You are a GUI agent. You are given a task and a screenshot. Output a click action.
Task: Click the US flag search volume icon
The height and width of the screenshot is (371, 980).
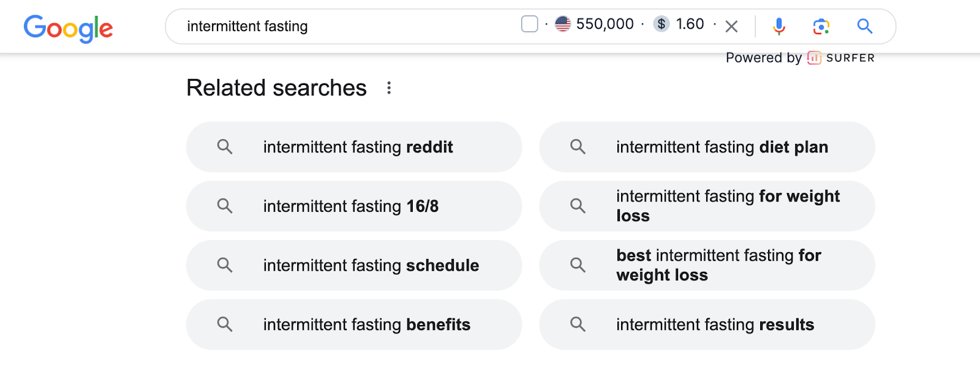[563, 24]
